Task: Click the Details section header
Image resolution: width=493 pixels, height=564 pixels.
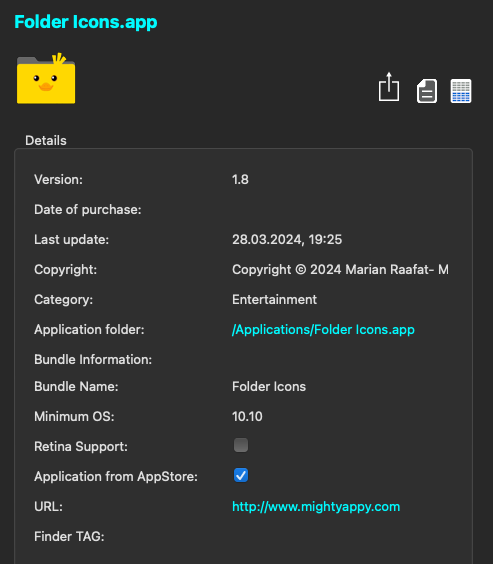Action: pyautogui.click(x=46, y=141)
